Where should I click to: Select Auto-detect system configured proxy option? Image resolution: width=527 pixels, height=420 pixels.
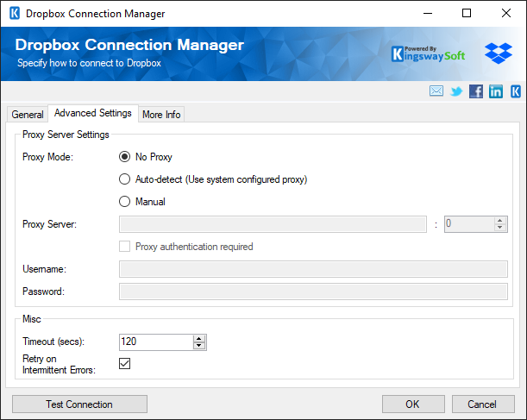pyautogui.click(x=124, y=179)
